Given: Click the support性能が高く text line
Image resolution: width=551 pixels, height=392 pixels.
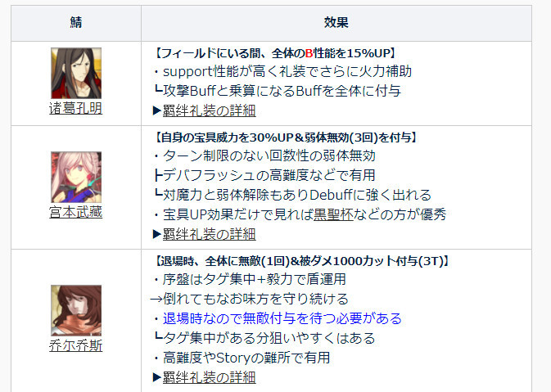Looking at the screenshot, I should pos(287,71).
